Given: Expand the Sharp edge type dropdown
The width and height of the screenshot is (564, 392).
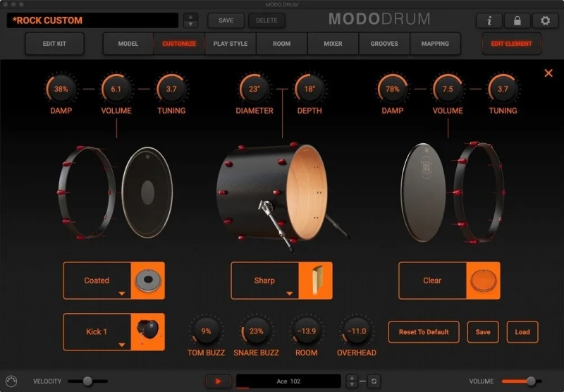Looking at the screenshot, I should click(x=265, y=281).
